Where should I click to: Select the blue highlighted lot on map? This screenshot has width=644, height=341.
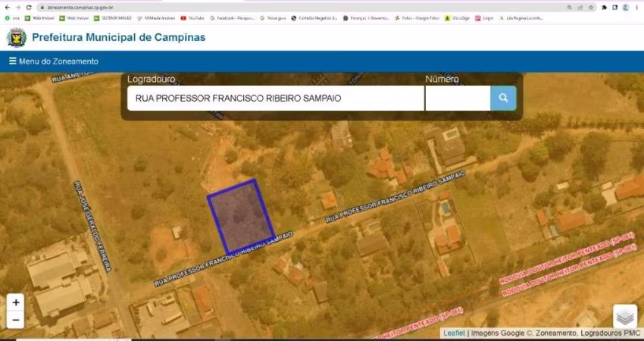click(241, 217)
